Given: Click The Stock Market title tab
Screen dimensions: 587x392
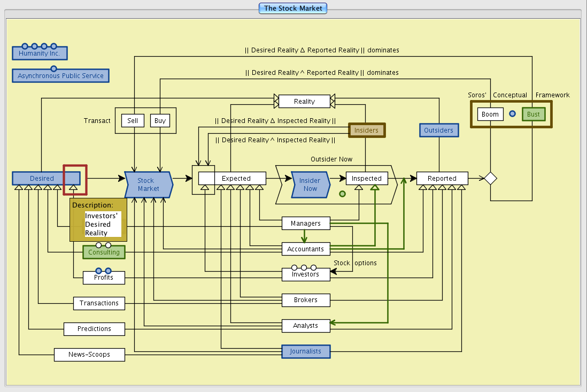Looking at the screenshot, I should (x=292, y=8).
